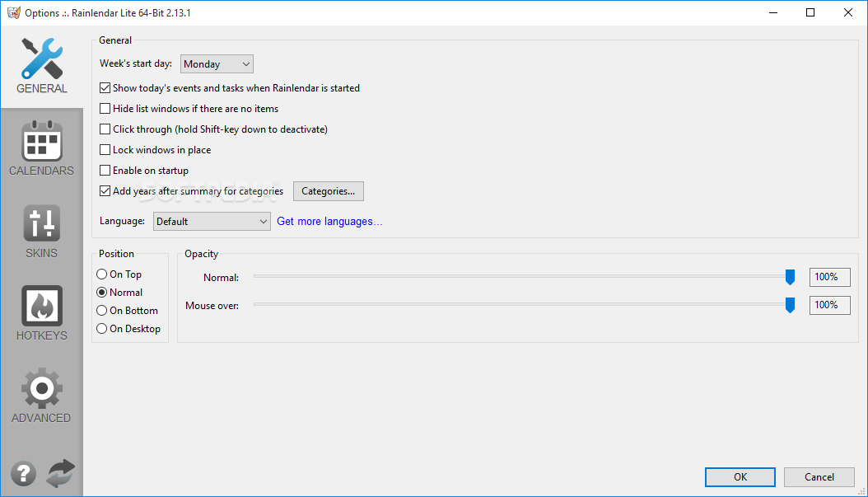
Task: Minimize the Options window
Action: (x=773, y=12)
